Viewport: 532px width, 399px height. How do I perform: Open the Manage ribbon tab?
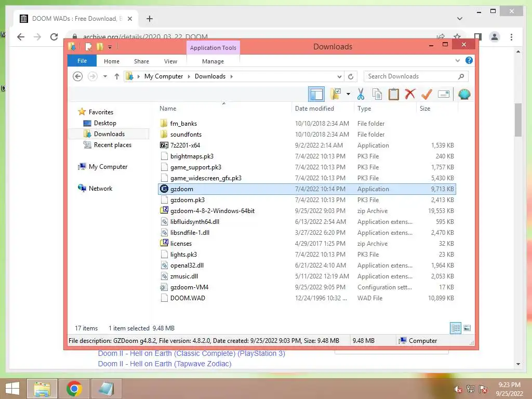click(212, 61)
